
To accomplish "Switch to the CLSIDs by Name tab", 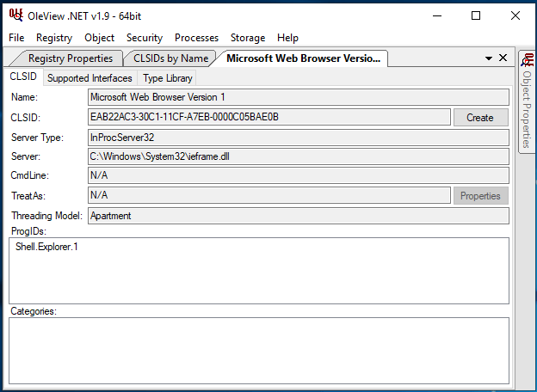I will click(x=170, y=58).
